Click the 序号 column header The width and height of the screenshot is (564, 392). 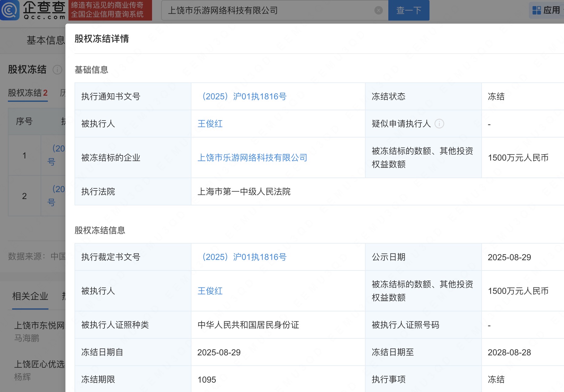point(24,121)
